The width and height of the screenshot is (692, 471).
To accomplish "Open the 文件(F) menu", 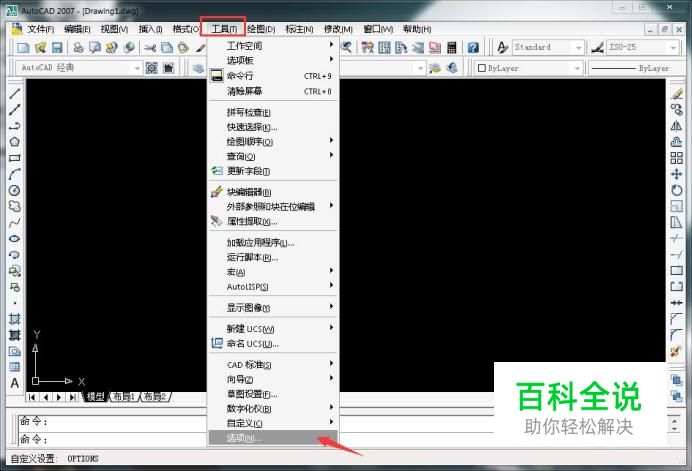I will point(40,29).
